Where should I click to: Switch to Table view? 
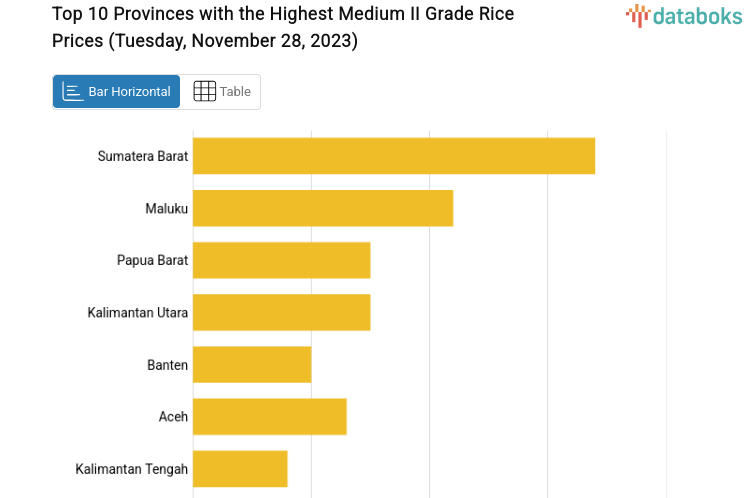click(x=221, y=92)
